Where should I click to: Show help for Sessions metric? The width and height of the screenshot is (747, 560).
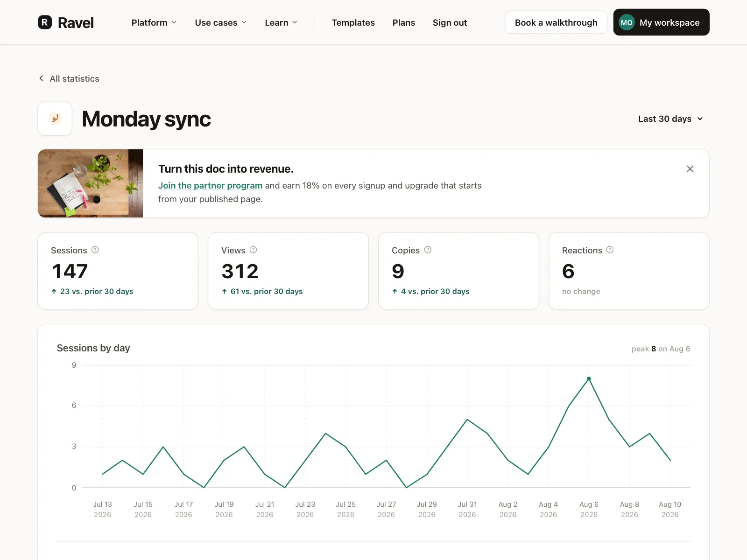click(95, 250)
